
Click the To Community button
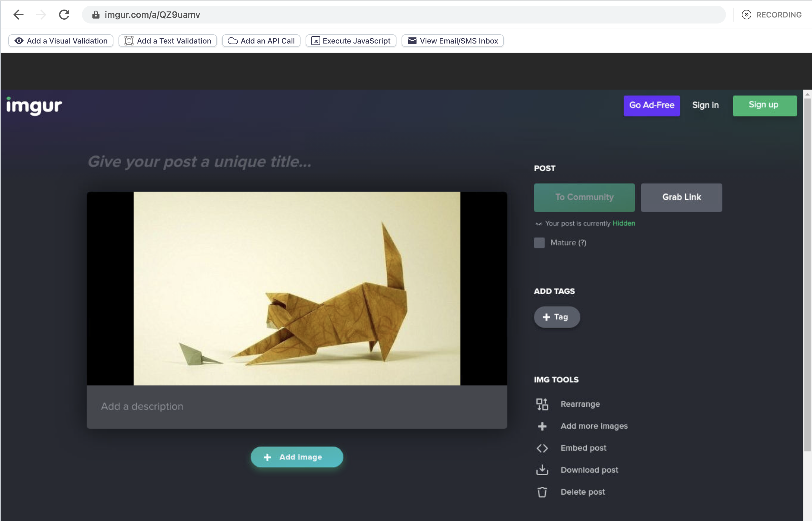[584, 197]
